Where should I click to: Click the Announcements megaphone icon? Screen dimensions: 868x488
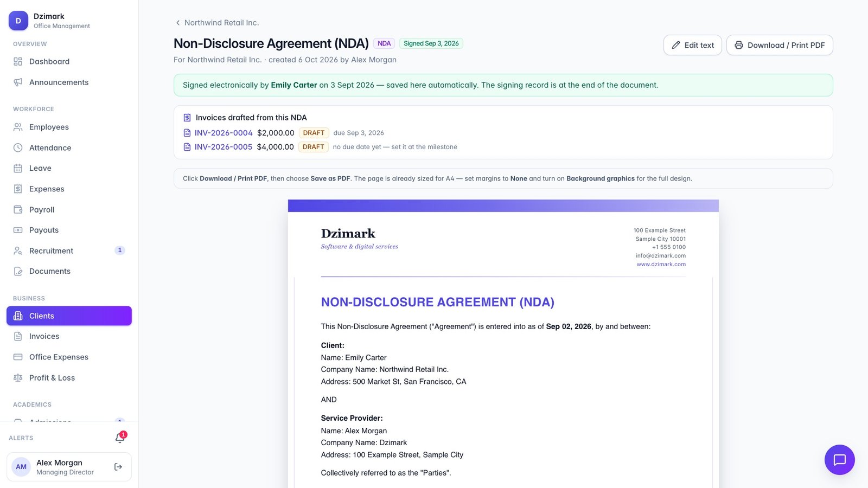18,82
